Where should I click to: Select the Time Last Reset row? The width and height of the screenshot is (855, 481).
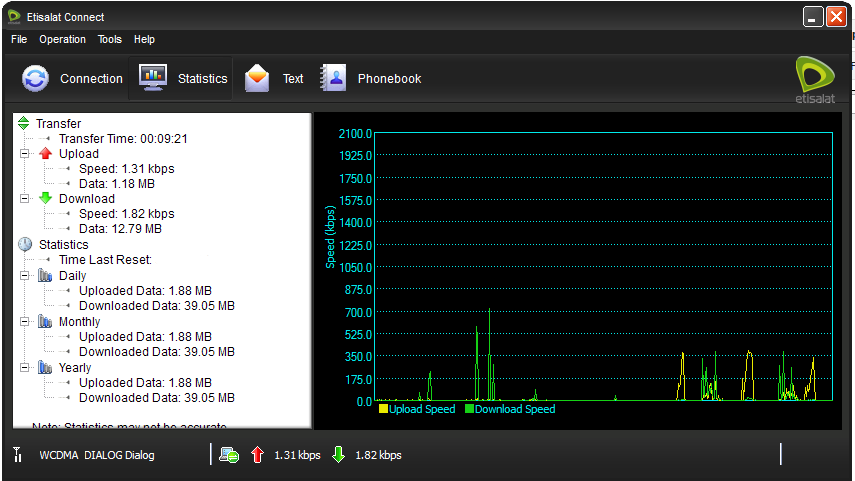click(x=105, y=260)
